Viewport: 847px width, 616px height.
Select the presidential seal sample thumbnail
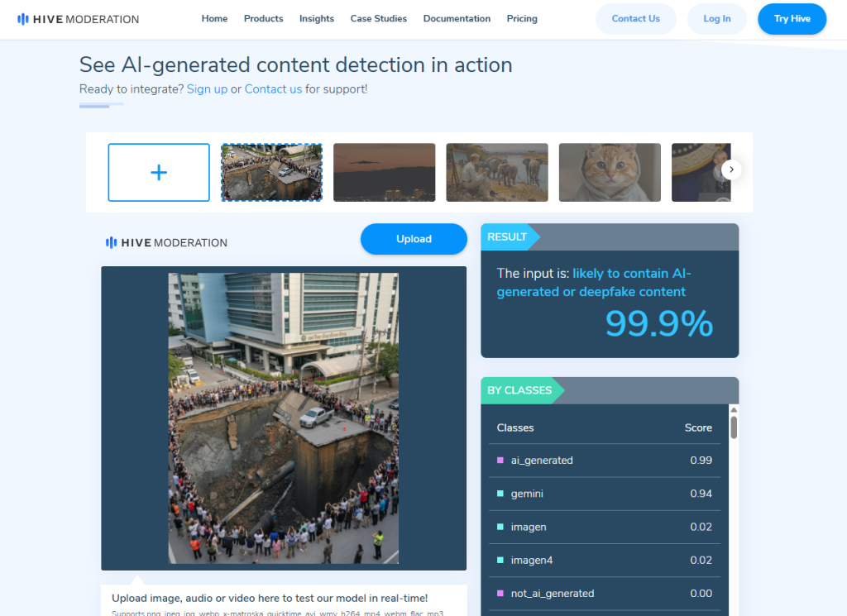coord(696,172)
